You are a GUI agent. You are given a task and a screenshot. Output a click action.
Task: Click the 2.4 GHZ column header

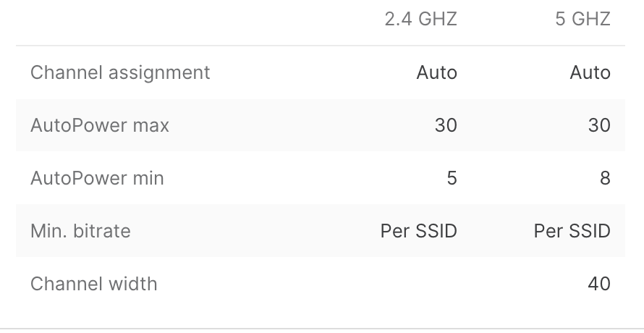tap(420, 20)
